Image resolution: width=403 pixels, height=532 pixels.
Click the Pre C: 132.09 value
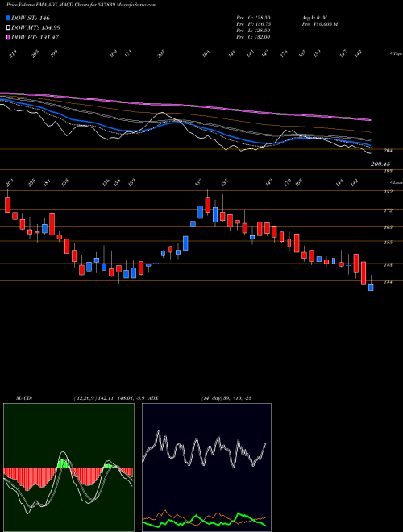[x=253, y=37]
